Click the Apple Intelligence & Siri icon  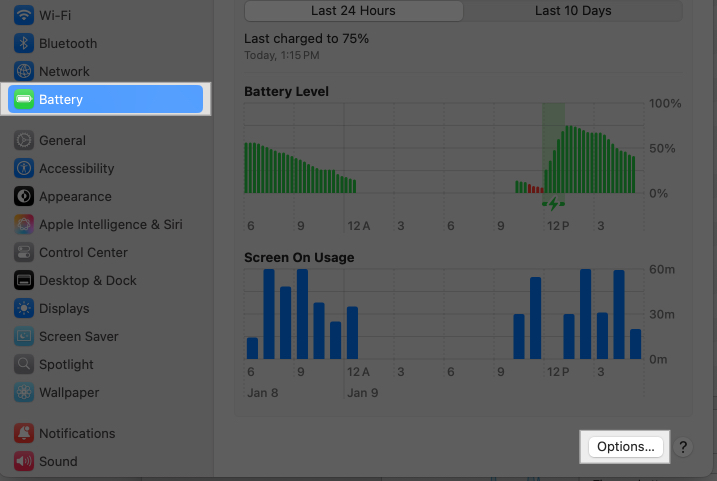[x=24, y=224]
